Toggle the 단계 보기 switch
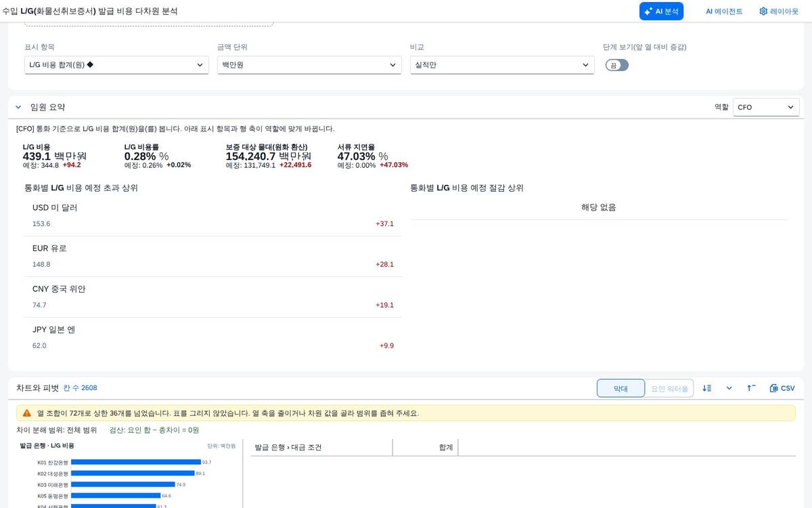 click(617, 65)
